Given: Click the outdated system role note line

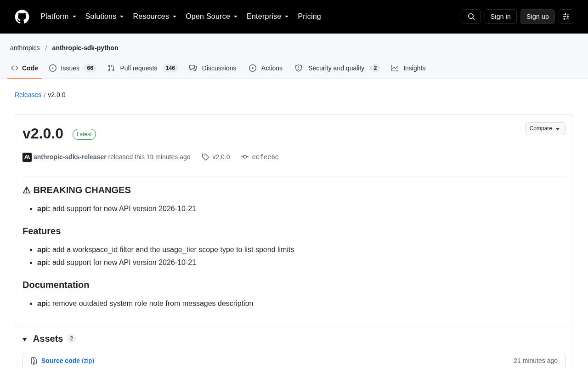Looking at the screenshot, I should (x=145, y=304).
